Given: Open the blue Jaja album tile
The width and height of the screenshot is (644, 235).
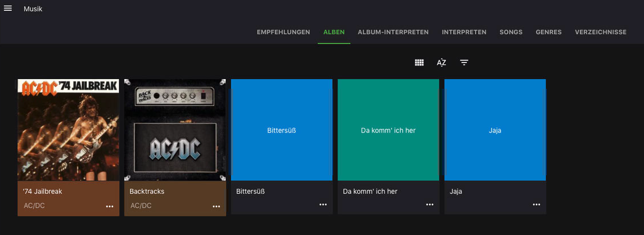Looking at the screenshot, I should coord(495,130).
